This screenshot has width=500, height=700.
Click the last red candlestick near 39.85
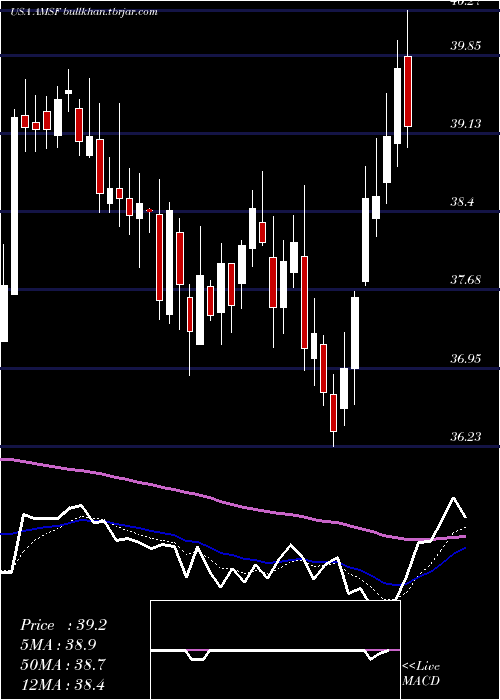pos(408,92)
